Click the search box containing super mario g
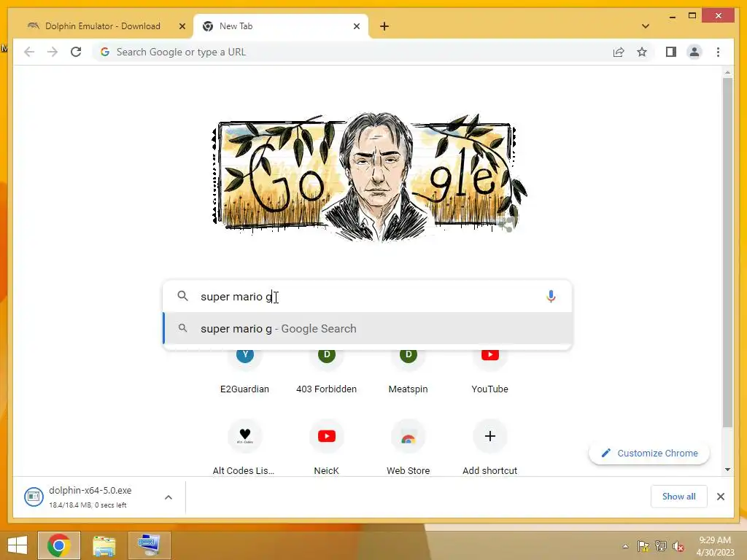The image size is (747, 560). click(x=368, y=296)
